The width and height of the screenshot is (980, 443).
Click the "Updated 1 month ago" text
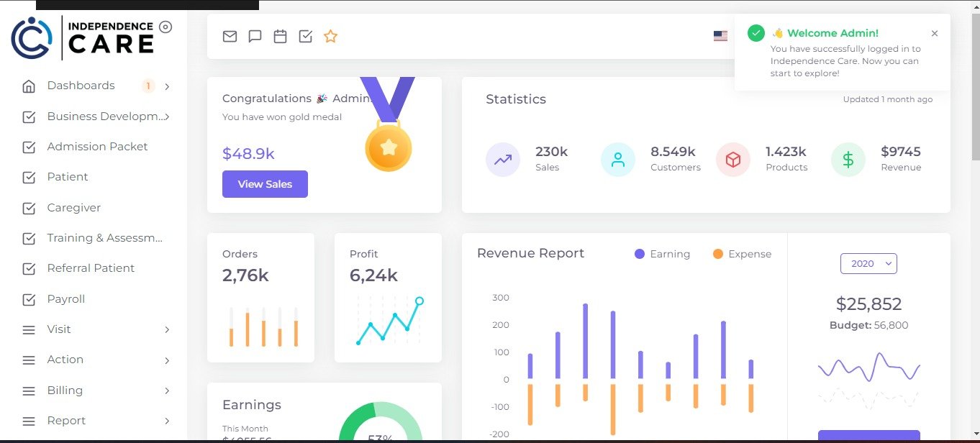click(888, 99)
